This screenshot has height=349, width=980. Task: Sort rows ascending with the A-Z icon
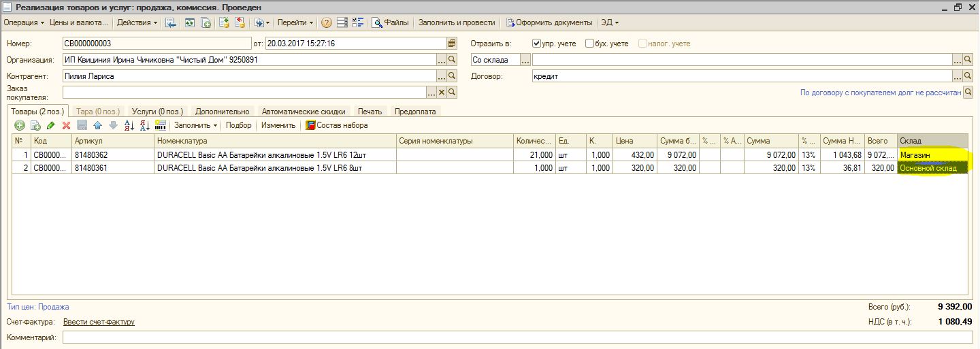[x=129, y=125]
